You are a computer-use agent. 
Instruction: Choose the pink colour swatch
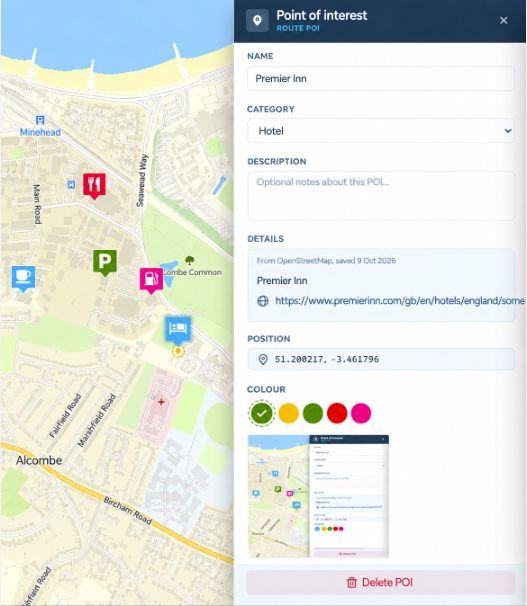tap(361, 413)
